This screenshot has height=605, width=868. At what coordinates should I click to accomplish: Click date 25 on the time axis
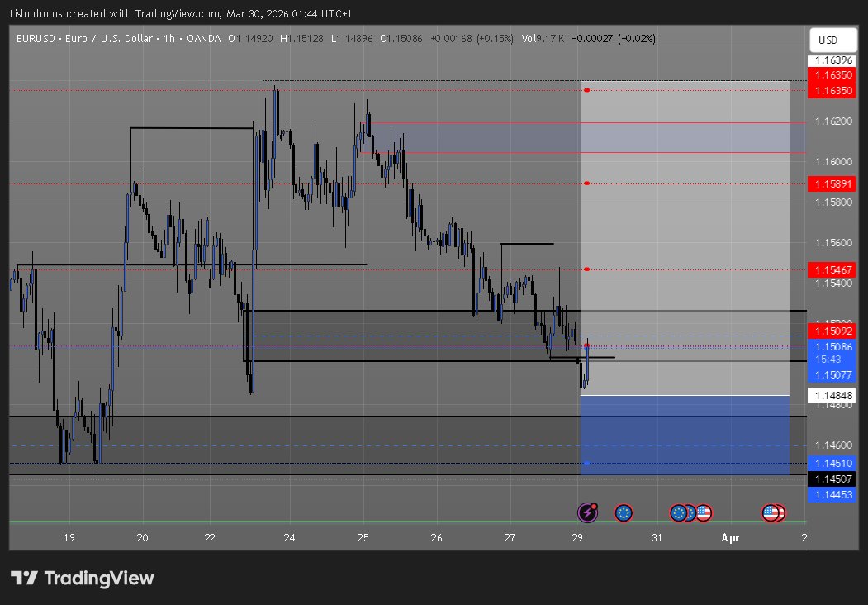363,537
